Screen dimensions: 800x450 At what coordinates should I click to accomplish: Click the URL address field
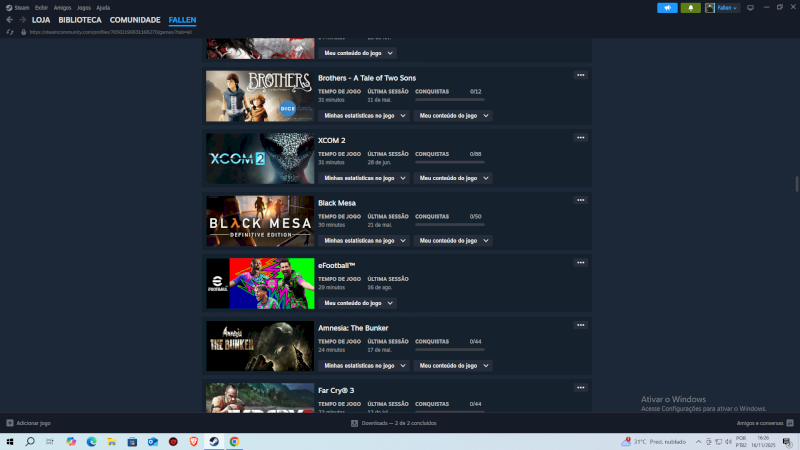coord(111,32)
